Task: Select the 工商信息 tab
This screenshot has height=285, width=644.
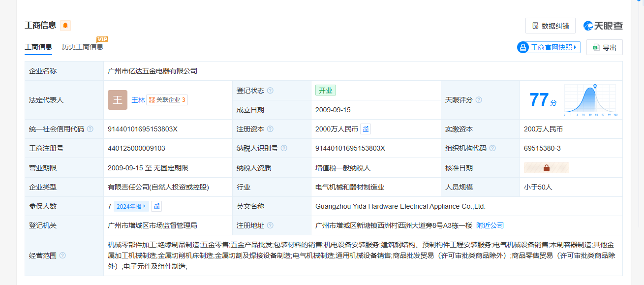Action: (x=38, y=47)
